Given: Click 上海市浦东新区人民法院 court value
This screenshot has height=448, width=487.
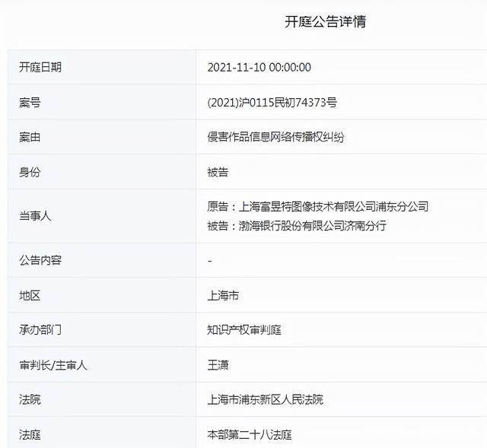Looking at the screenshot, I should (266, 399).
